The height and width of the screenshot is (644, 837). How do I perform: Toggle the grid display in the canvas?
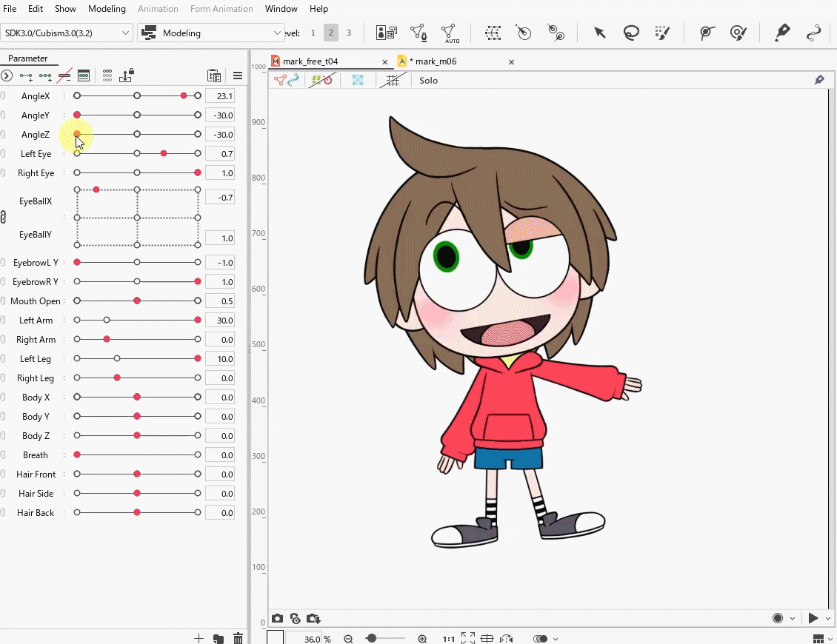click(393, 80)
